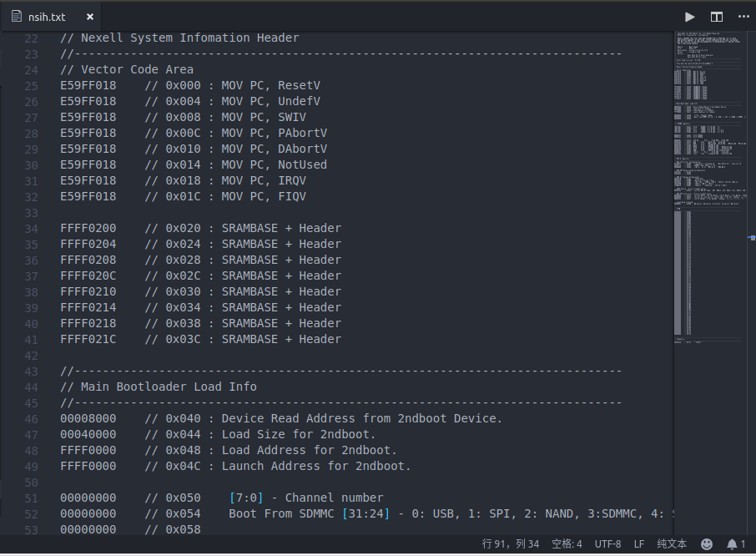Click 'Boot From SDMMC [31:24]' text
Screen dimensions: 756x556
309,514
